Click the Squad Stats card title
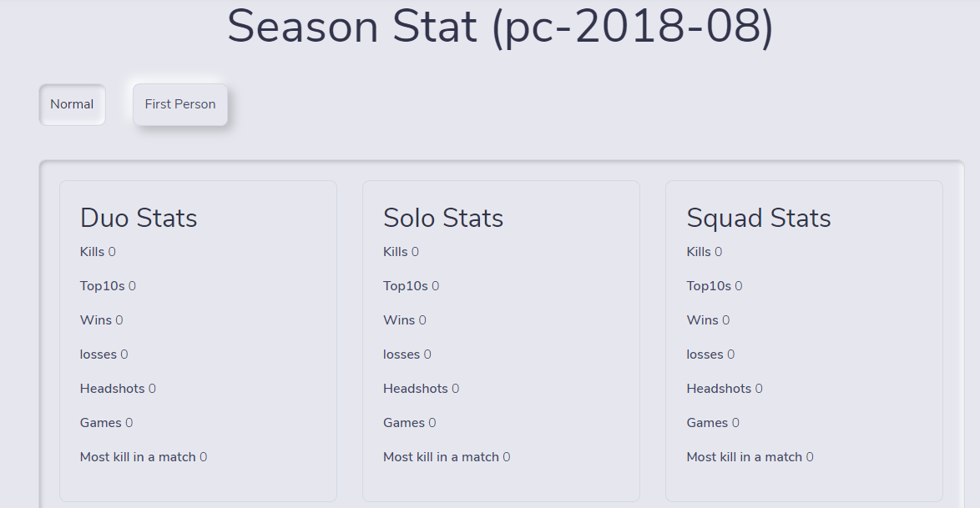 coord(759,218)
